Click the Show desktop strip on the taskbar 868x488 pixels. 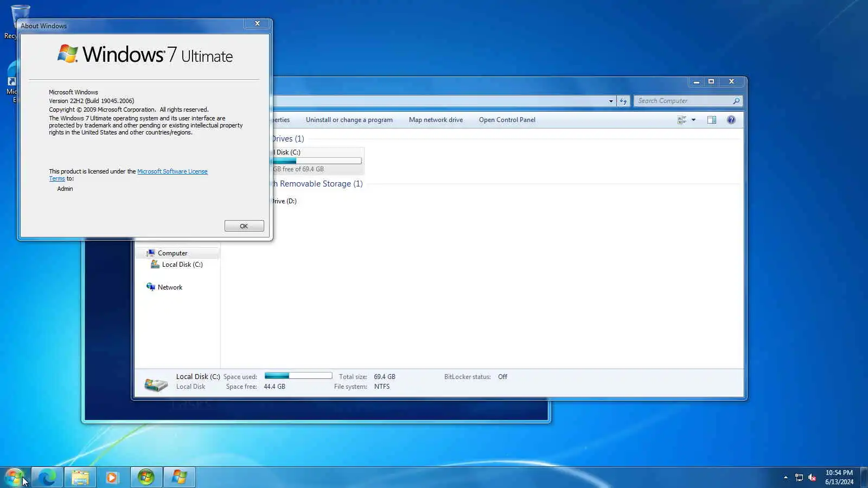tap(864, 477)
